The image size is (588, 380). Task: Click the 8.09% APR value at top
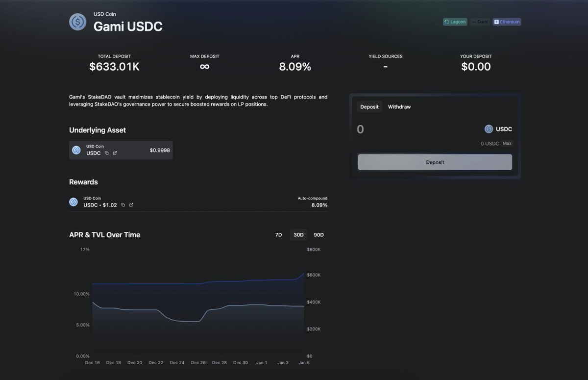point(295,67)
